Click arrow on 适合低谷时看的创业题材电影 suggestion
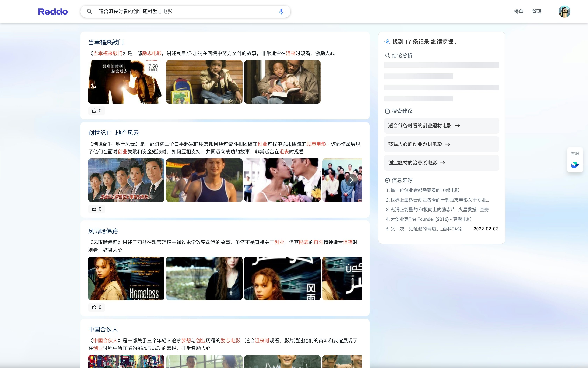This screenshot has width=588, height=368. click(x=457, y=126)
